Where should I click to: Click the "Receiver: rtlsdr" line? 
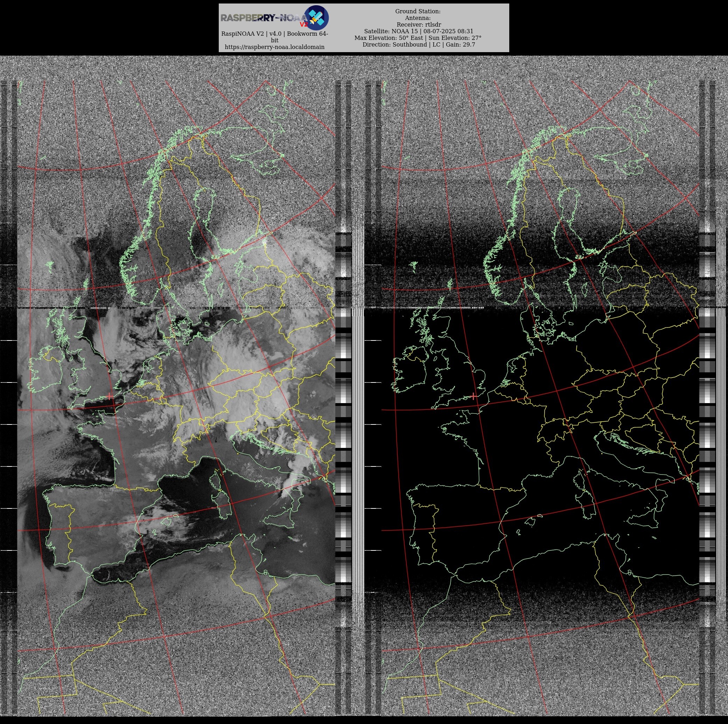pos(419,24)
